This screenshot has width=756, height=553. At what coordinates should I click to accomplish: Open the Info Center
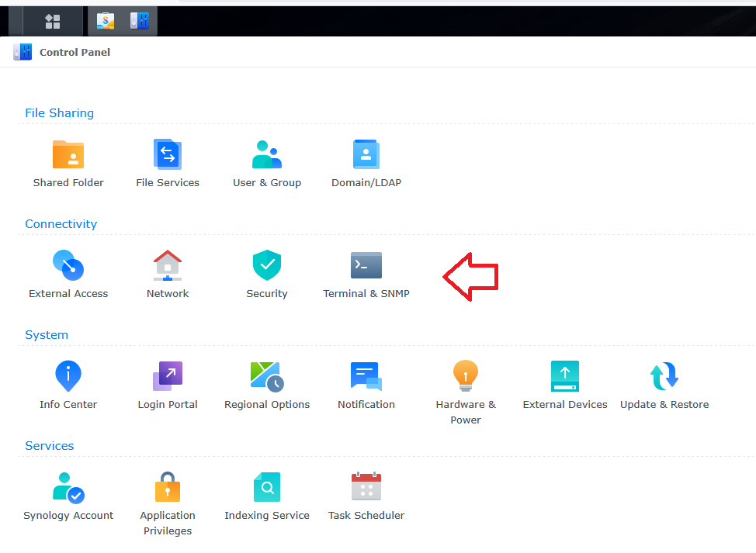pos(68,377)
